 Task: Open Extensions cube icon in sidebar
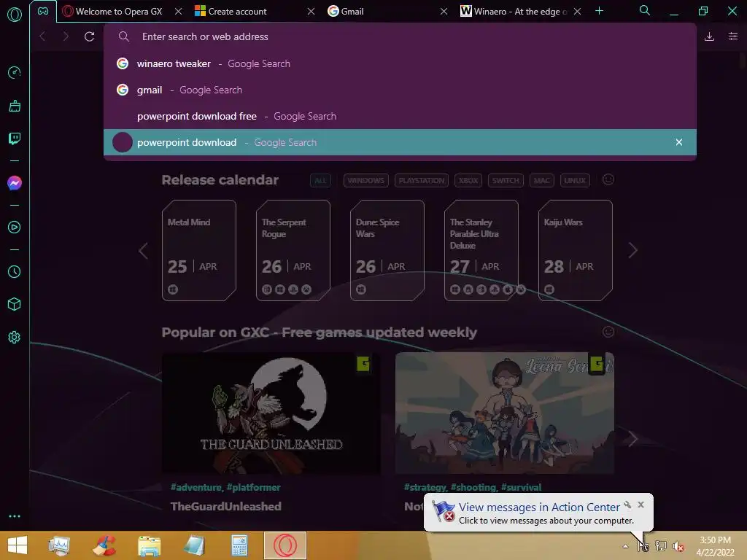click(15, 304)
